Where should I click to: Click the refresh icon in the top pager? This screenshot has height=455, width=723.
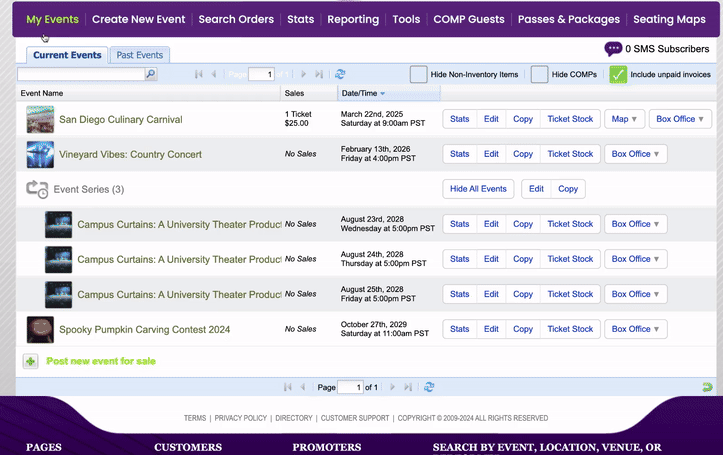coord(340,74)
